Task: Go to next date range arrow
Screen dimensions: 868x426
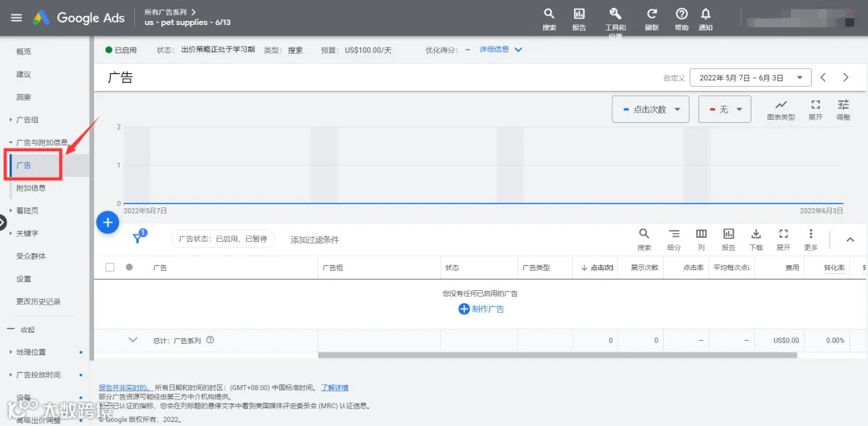Action: 845,77
